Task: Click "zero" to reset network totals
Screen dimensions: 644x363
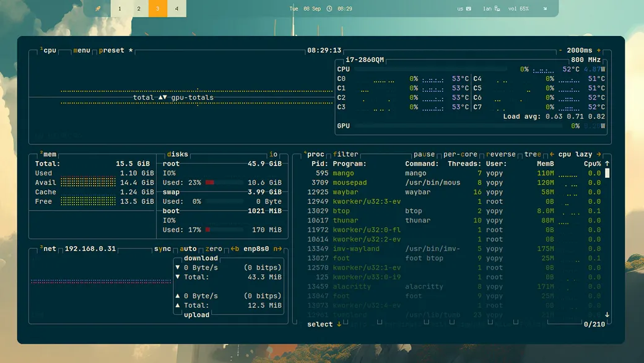Action: pyautogui.click(x=214, y=249)
